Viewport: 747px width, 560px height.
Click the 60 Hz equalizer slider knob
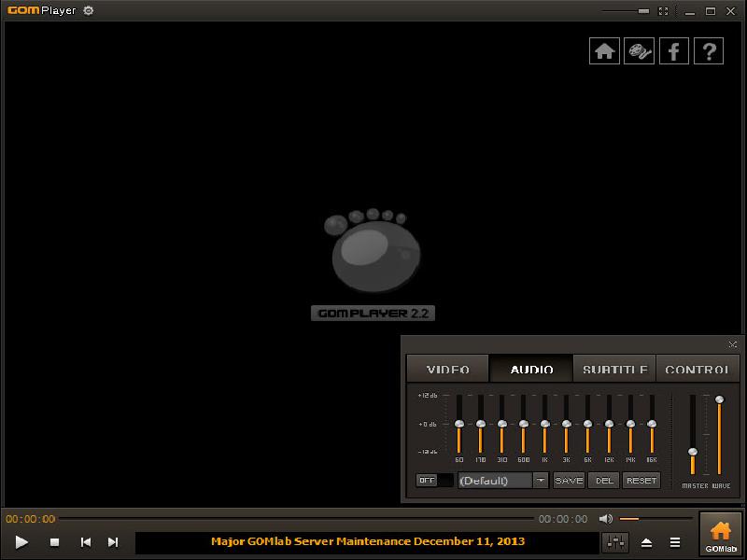459,424
